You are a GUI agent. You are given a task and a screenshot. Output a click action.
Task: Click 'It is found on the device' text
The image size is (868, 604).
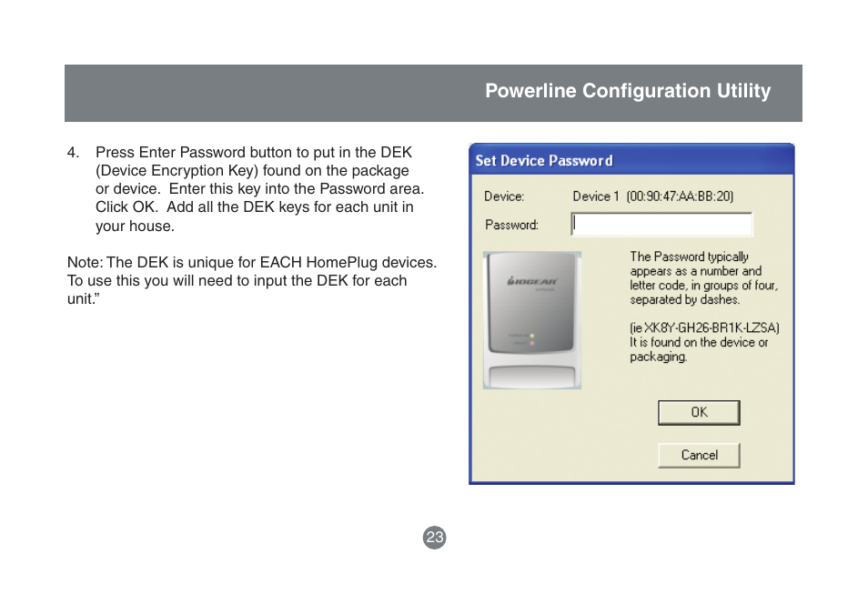point(699,349)
